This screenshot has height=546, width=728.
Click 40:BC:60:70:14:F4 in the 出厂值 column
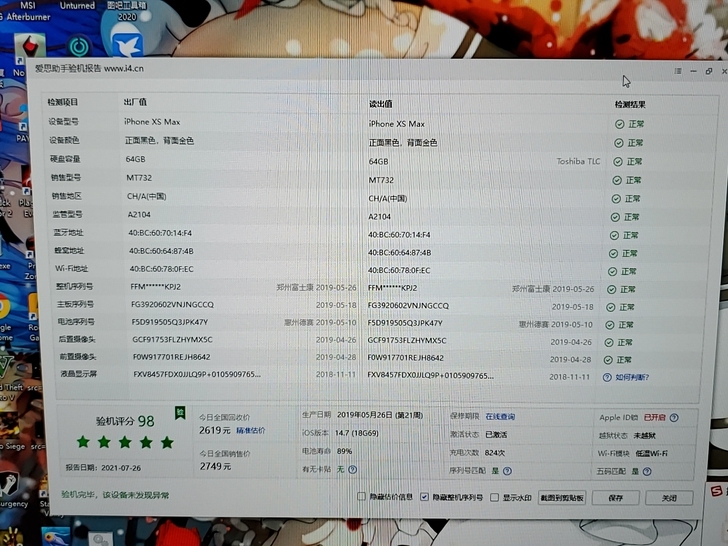(x=160, y=233)
